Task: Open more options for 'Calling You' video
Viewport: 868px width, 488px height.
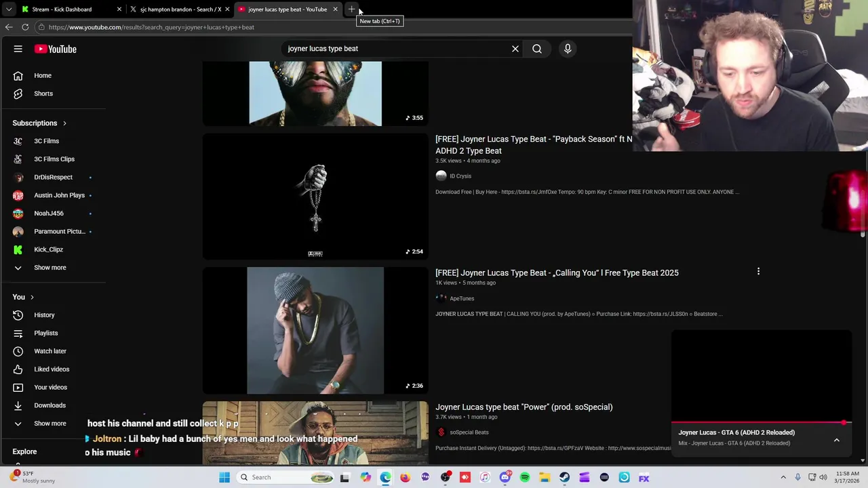Action: point(758,272)
